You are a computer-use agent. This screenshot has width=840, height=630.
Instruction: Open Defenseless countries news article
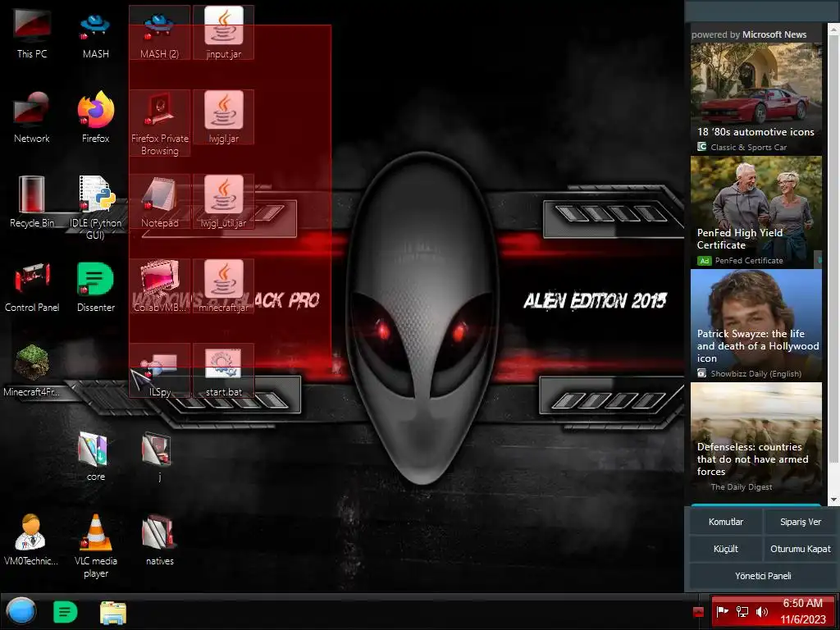coord(756,438)
